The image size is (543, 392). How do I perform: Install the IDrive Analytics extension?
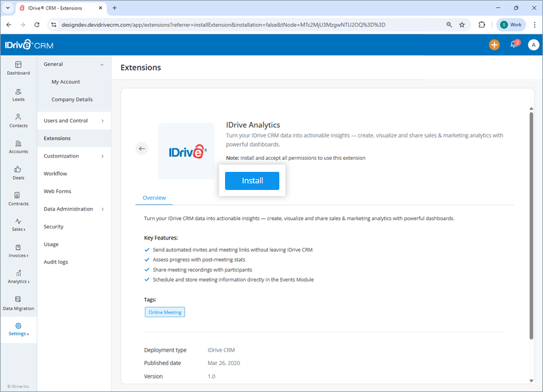coord(252,180)
